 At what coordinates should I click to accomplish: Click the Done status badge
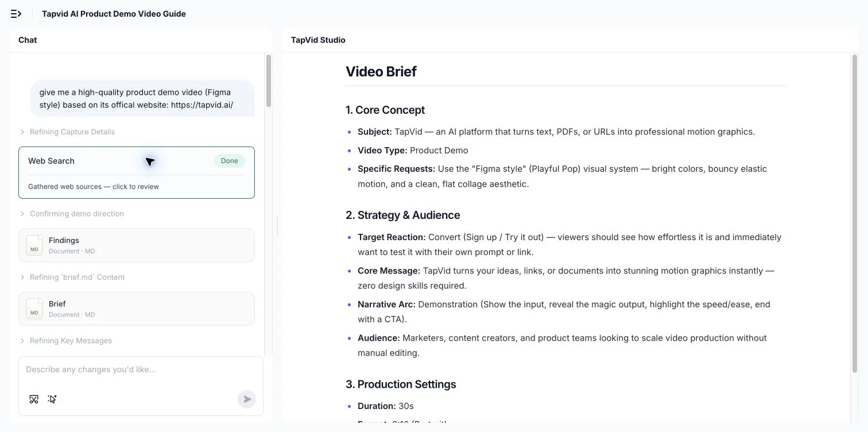coord(230,161)
